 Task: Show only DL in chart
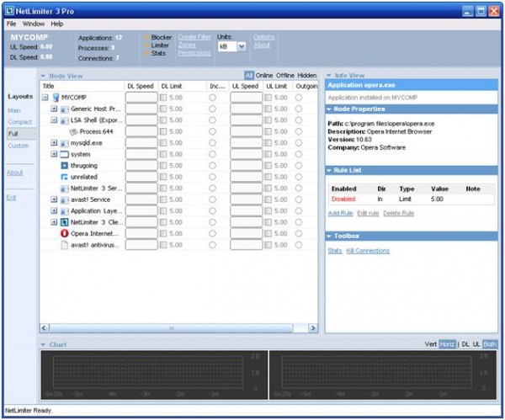pos(465,344)
